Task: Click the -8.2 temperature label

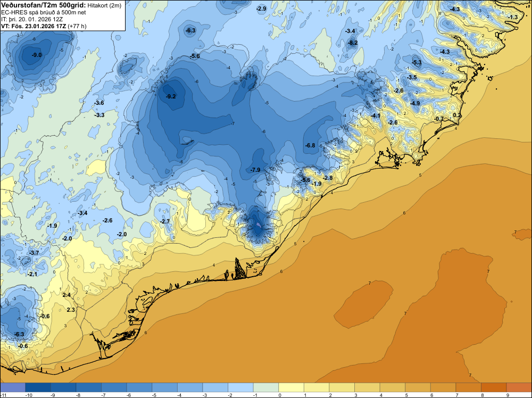Action: (x=353, y=43)
